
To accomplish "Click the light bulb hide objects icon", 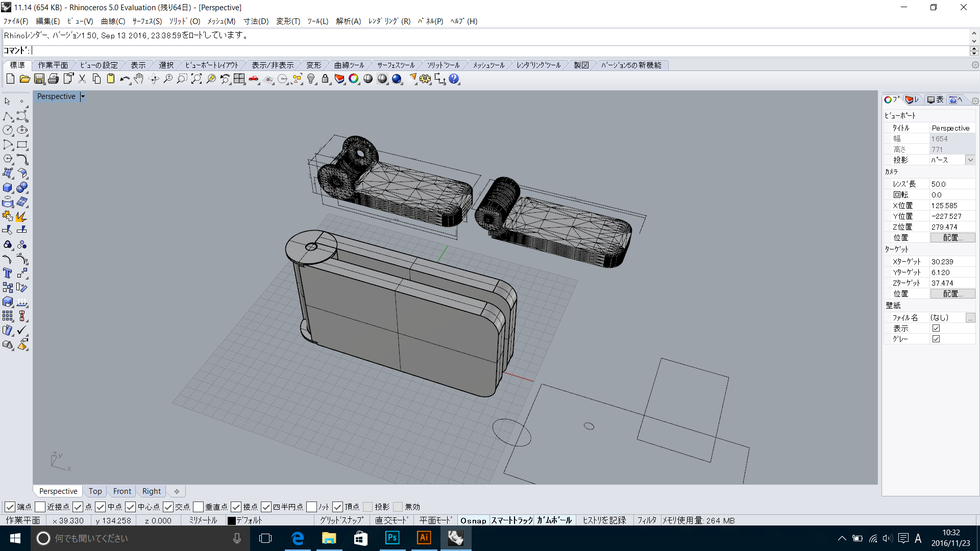I will pos(311,79).
